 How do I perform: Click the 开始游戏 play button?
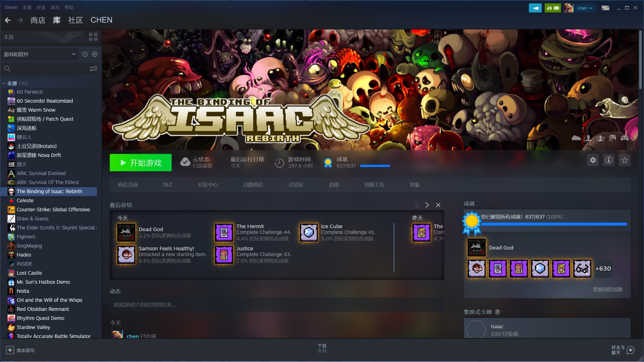[x=140, y=163]
